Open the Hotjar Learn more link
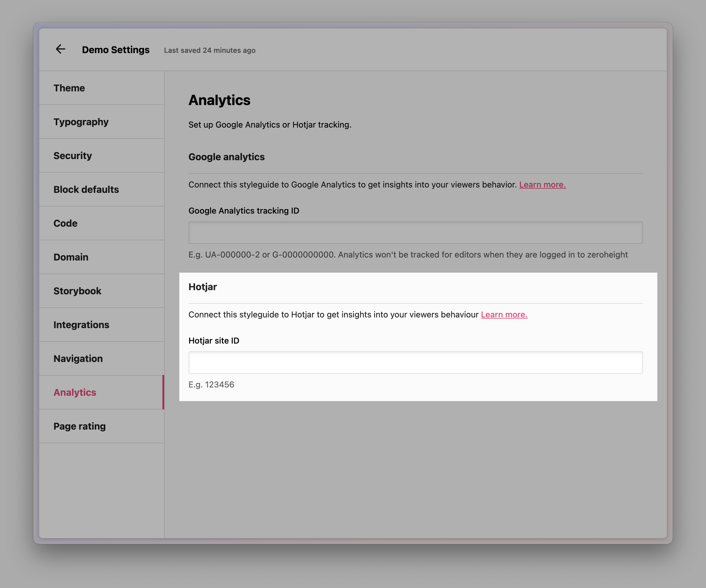The width and height of the screenshot is (706, 588). 504,315
